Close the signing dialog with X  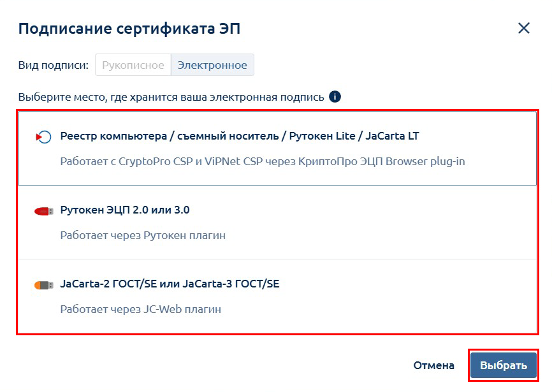[x=524, y=28]
